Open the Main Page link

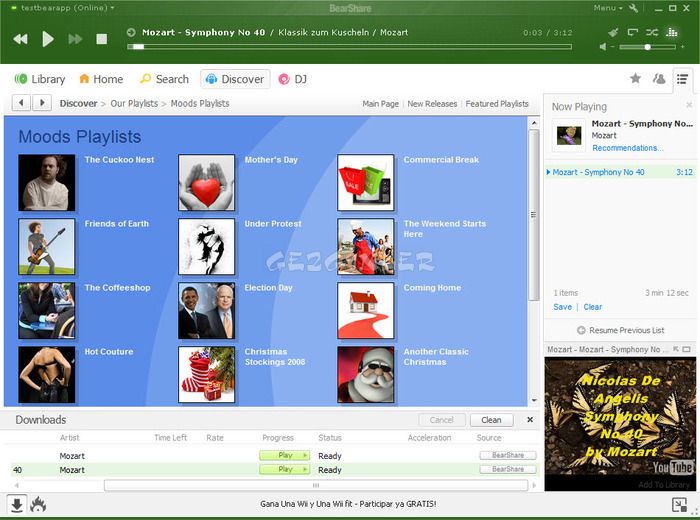380,104
